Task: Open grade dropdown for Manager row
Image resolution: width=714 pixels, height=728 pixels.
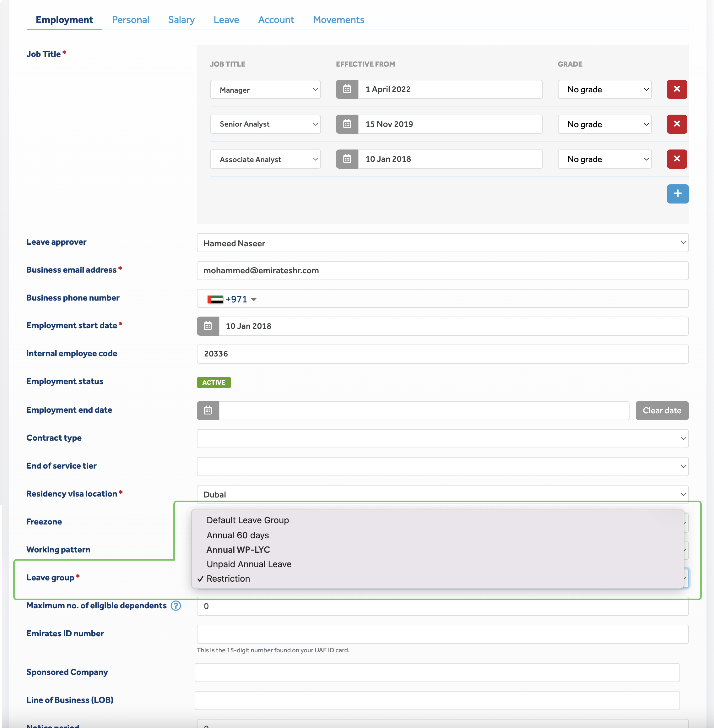Action: tap(604, 89)
